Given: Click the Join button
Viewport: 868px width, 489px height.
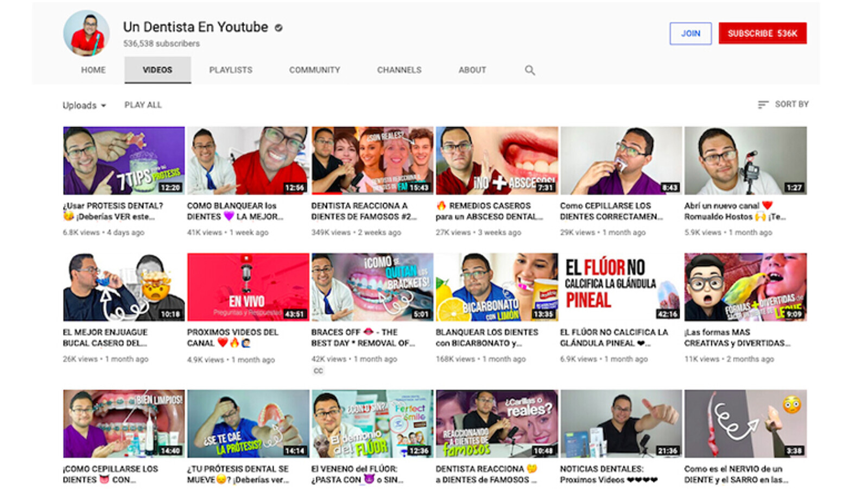Looking at the screenshot, I should pyautogui.click(x=690, y=34).
